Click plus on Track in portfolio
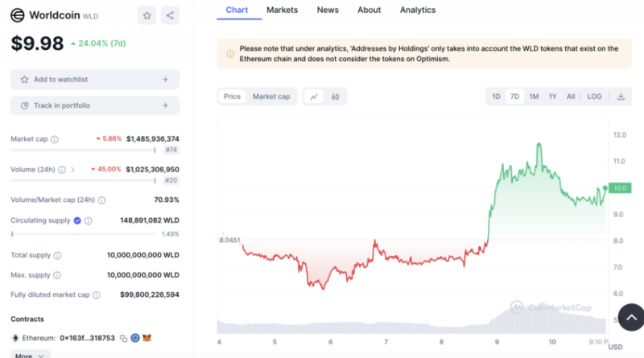The width and height of the screenshot is (644, 358). [x=166, y=105]
